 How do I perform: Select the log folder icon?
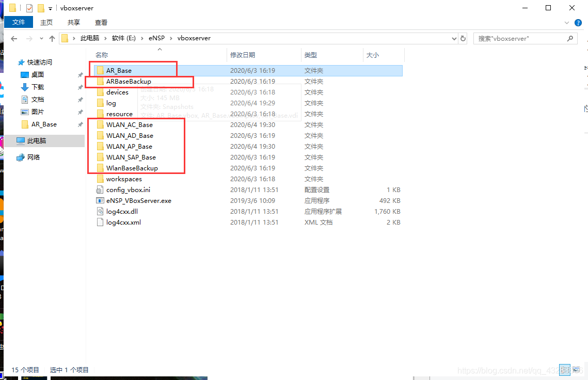click(100, 103)
